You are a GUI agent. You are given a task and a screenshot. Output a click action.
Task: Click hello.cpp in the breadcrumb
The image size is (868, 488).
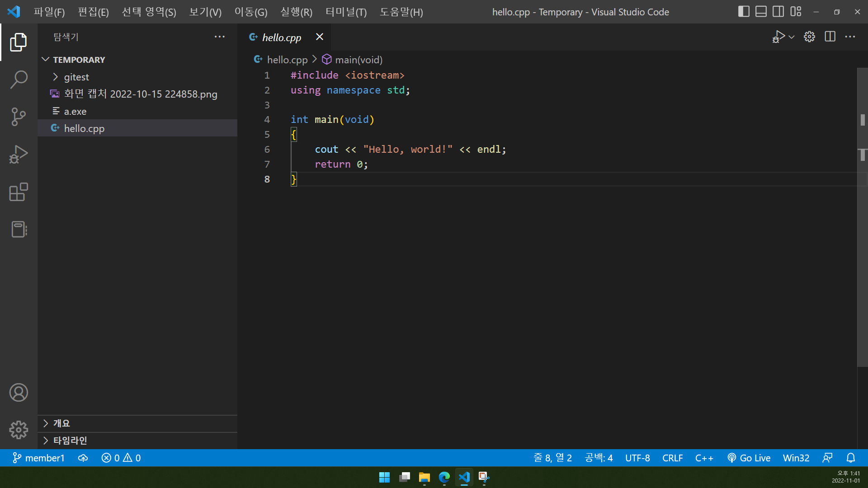pyautogui.click(x=287, y=60)
